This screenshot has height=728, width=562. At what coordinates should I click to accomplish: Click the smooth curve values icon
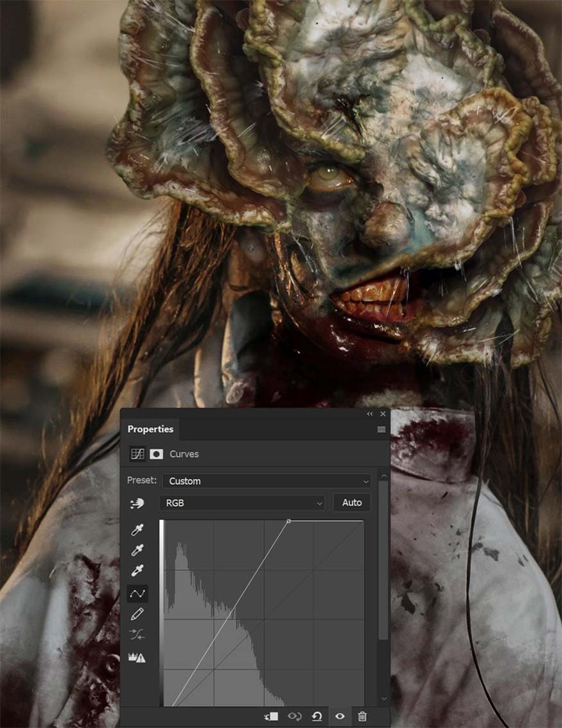137,634
